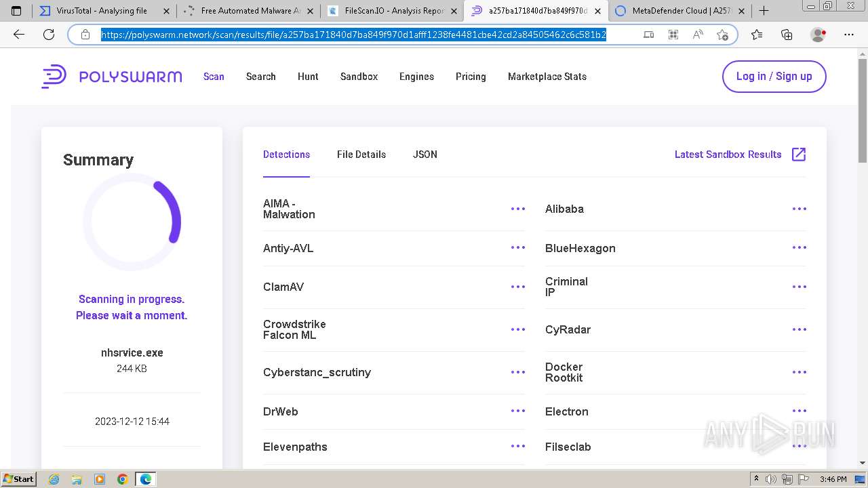Open Edge from taskbar
The height and width of the screenshot is (488, 868).
(x=146, y=479)
